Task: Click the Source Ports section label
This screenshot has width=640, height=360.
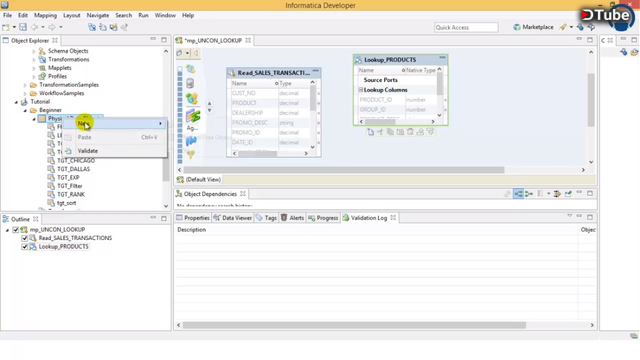Action: pos(380,80)
